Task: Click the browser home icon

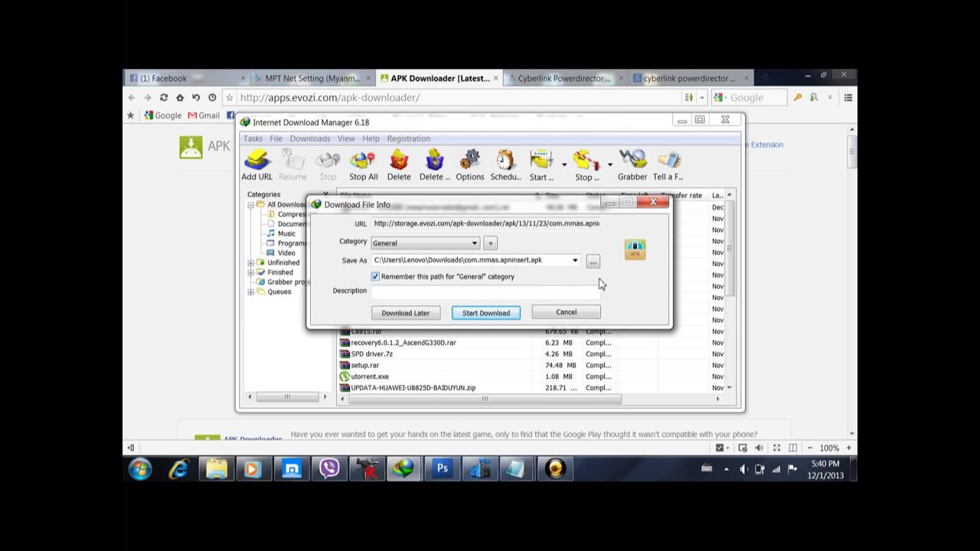Action: click(180, 98)
